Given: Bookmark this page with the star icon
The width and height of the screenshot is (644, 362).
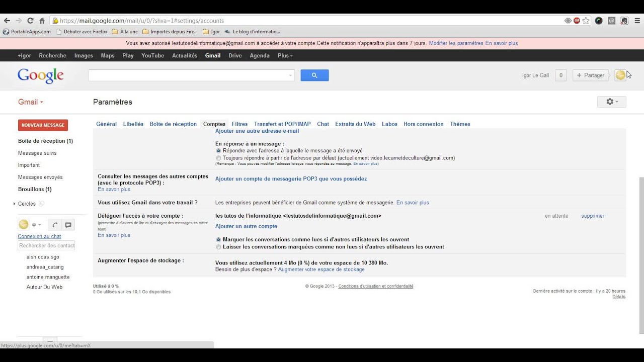Looking at the screenshot, I should 586,21.
